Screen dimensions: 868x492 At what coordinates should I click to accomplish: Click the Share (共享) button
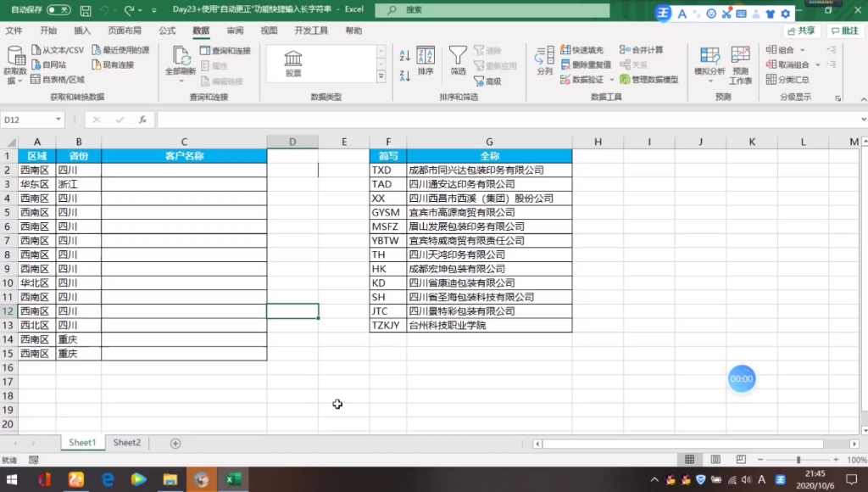pyautogui.click(x=801, y=31)
